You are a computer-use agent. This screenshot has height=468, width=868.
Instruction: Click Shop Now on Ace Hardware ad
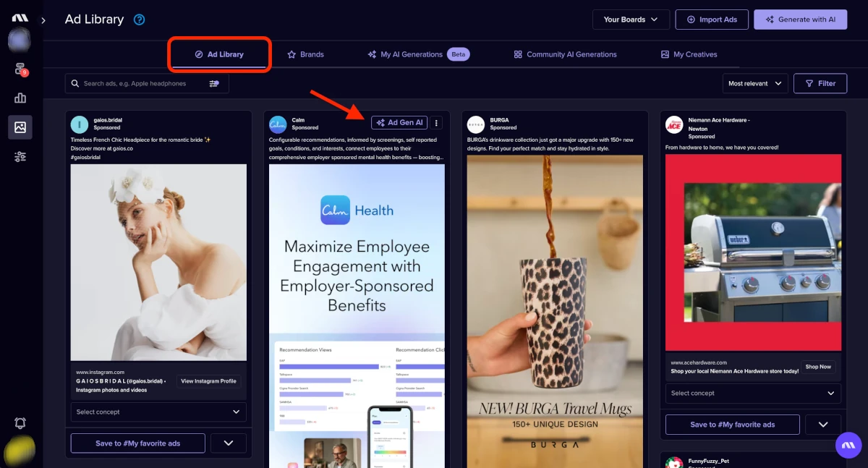[818, 367]
